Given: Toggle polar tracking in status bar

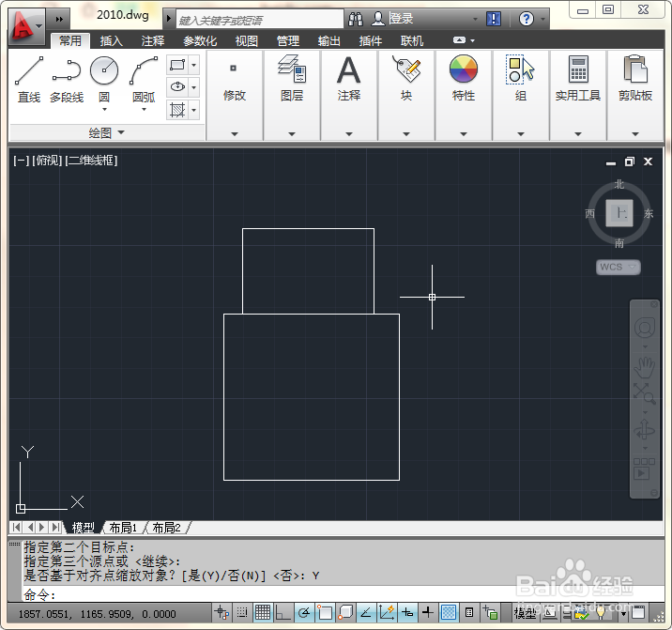Looking at the screenshot, I should [x=303, y=612].
